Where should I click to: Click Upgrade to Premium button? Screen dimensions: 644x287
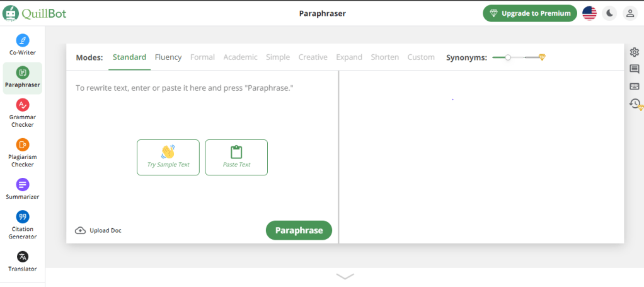click(529, 13)
